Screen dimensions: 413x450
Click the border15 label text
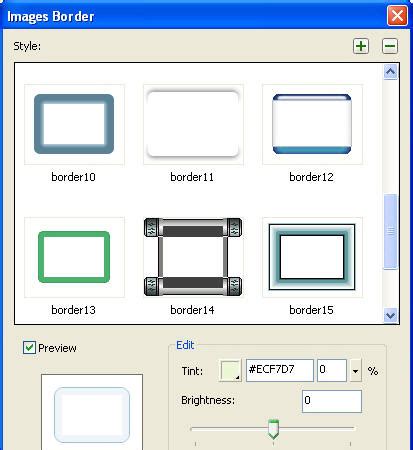click(311, 310)
